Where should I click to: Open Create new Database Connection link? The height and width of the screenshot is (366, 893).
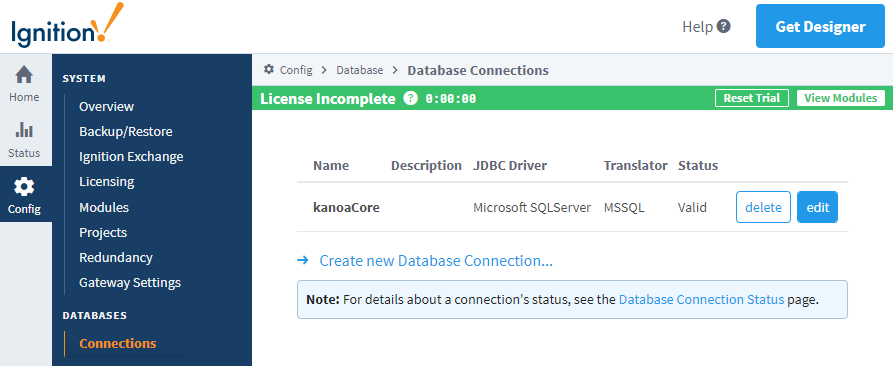point(436,261)
